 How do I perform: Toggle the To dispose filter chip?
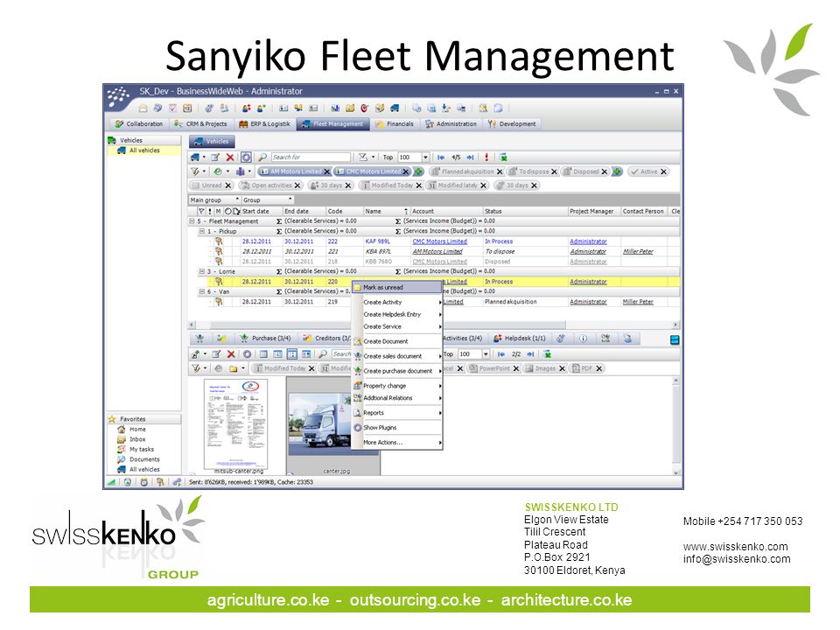533,171
